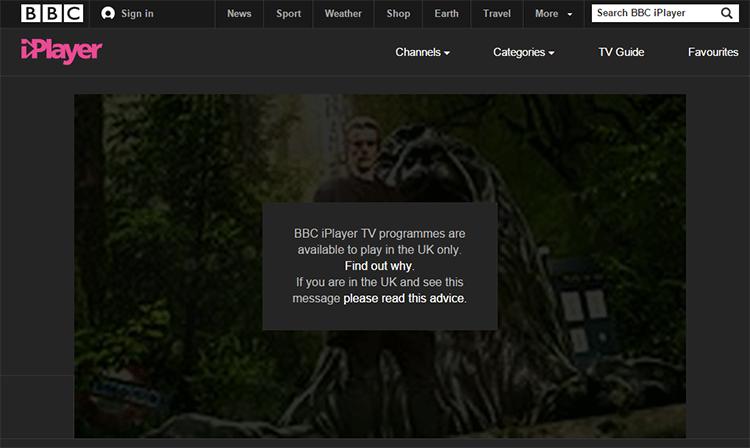This screenshot has width=750, height=448.
Task: Click the Find out why link
Action: 378,266
